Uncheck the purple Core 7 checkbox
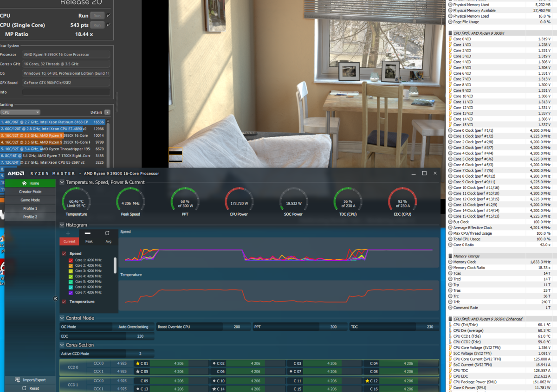557x392 pixels. pyautogui.click(x=71, y=293)
